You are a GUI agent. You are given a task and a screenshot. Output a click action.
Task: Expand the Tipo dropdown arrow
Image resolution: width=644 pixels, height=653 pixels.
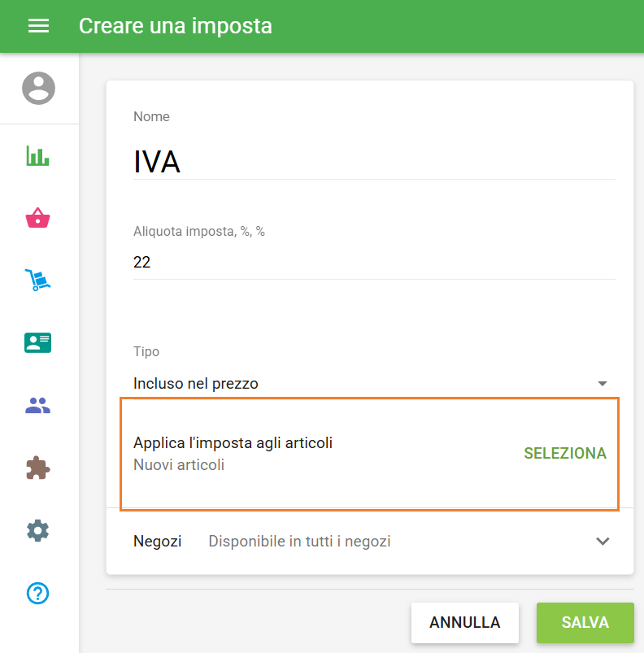click(x=603, y=383)
